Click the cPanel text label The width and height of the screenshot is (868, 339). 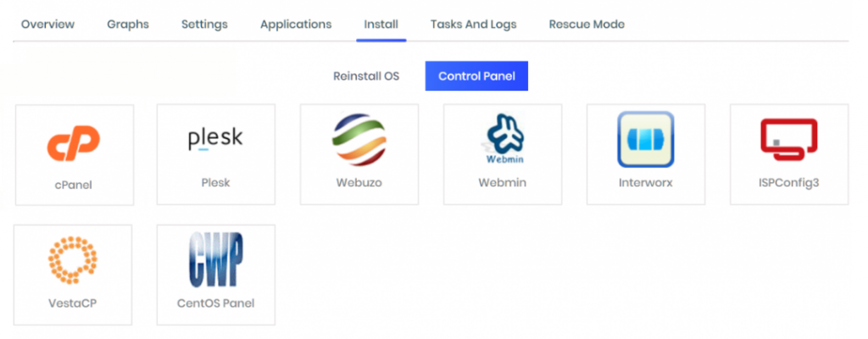(74, 185)
